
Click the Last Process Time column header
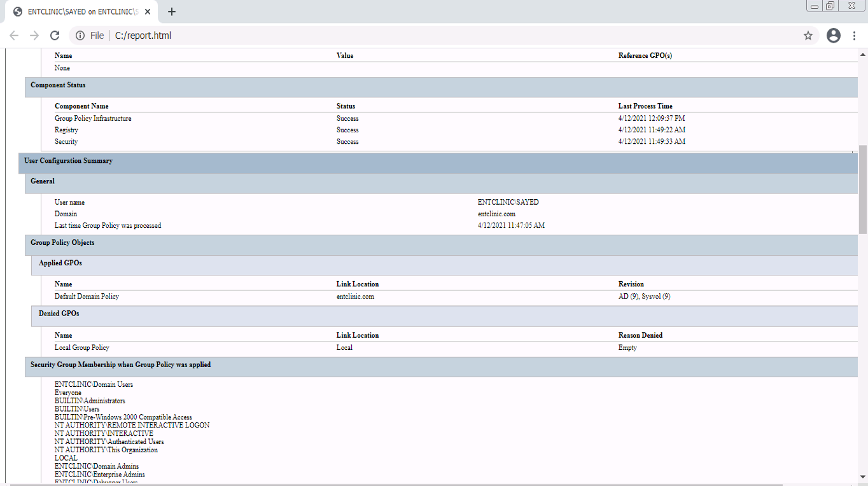pos(645,106)
